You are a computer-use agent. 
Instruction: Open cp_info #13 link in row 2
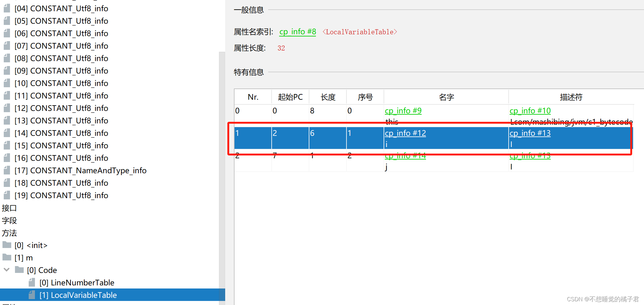click(x=530, y=155)
